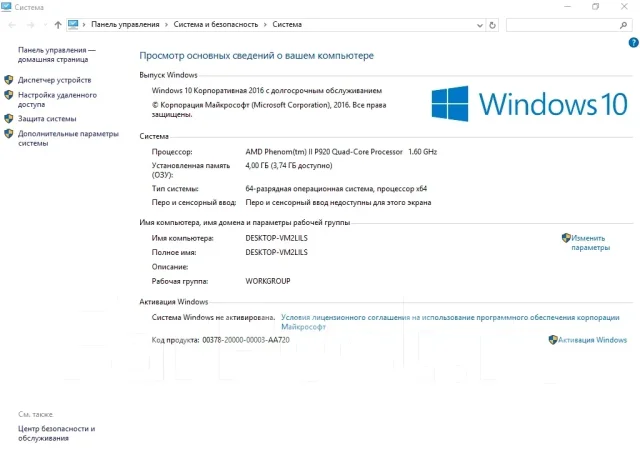This screenshot has width=640, height=455.
Task: Open 'Дополнительные параметры системы'
Action: click(x=68, y=138)
